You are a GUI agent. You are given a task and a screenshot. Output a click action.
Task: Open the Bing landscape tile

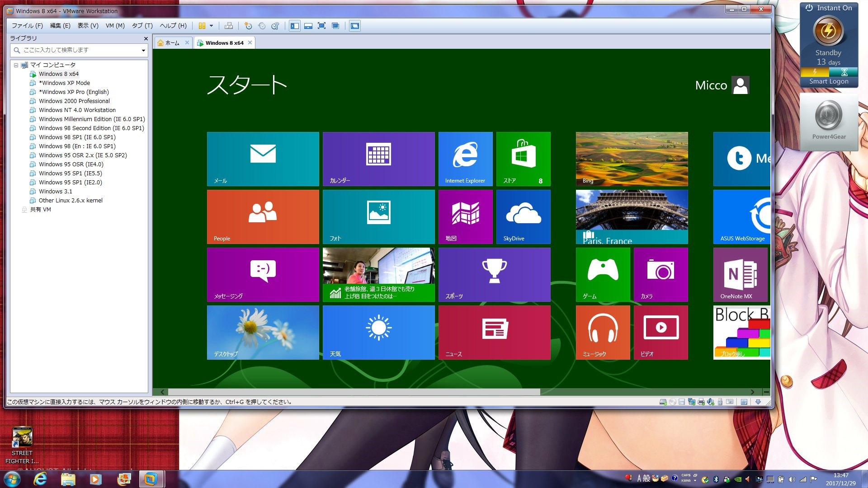[x=632, y=159]
